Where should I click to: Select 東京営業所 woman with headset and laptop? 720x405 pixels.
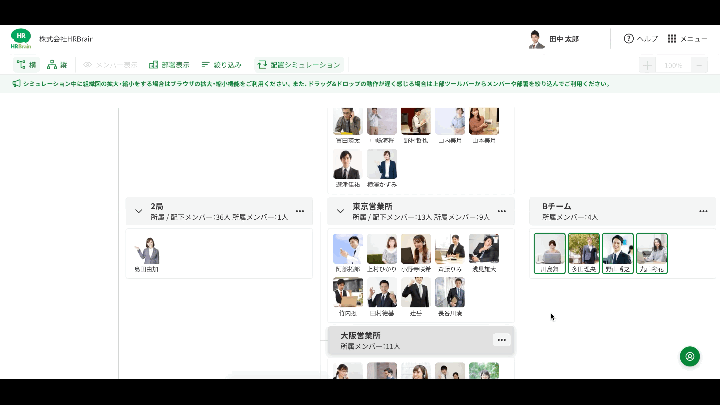pos(416,249)
